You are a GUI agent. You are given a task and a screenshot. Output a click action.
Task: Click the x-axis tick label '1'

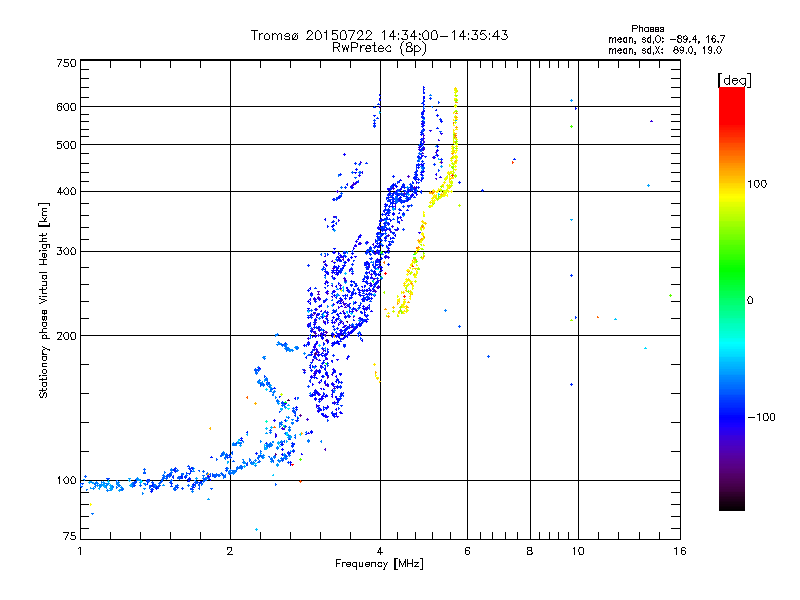point(80,551)
